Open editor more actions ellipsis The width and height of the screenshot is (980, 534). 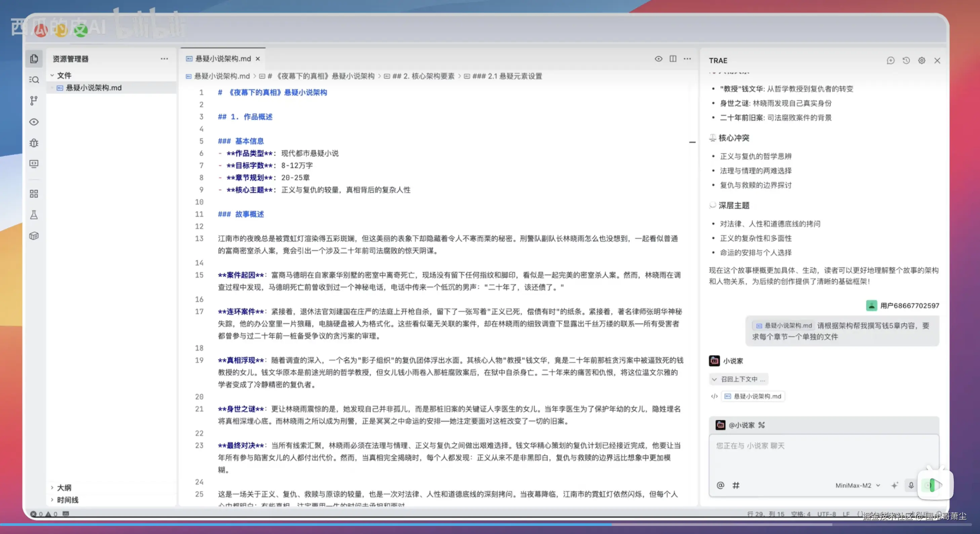point(687,59)
